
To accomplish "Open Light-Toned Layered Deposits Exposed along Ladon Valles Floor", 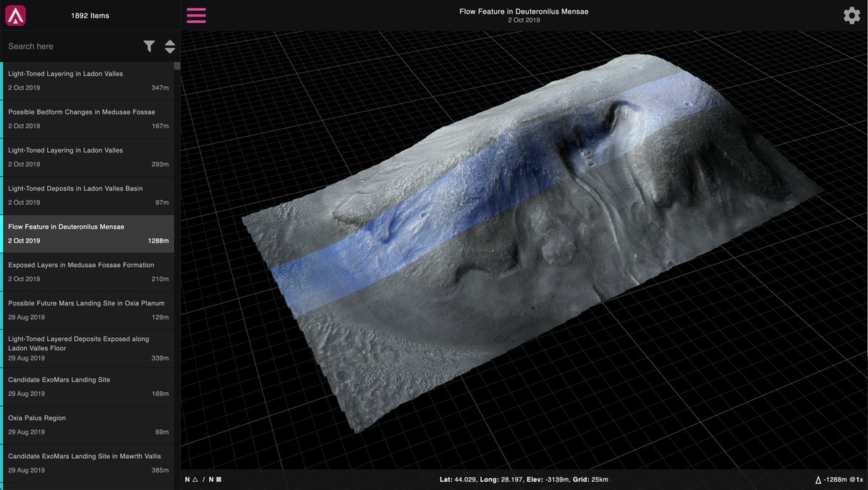I will point(88,349).
